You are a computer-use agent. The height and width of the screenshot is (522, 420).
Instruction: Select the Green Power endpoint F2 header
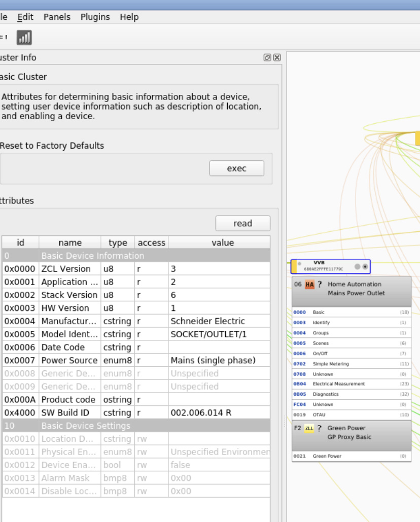(x=352, y=435)
